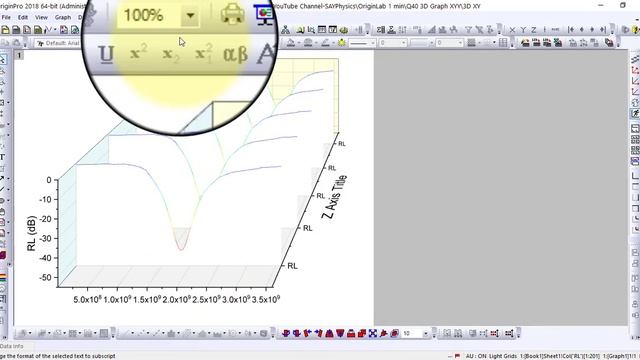Open the line style dropdown
This screenshot has height=360, width=640.
point(362,43)
